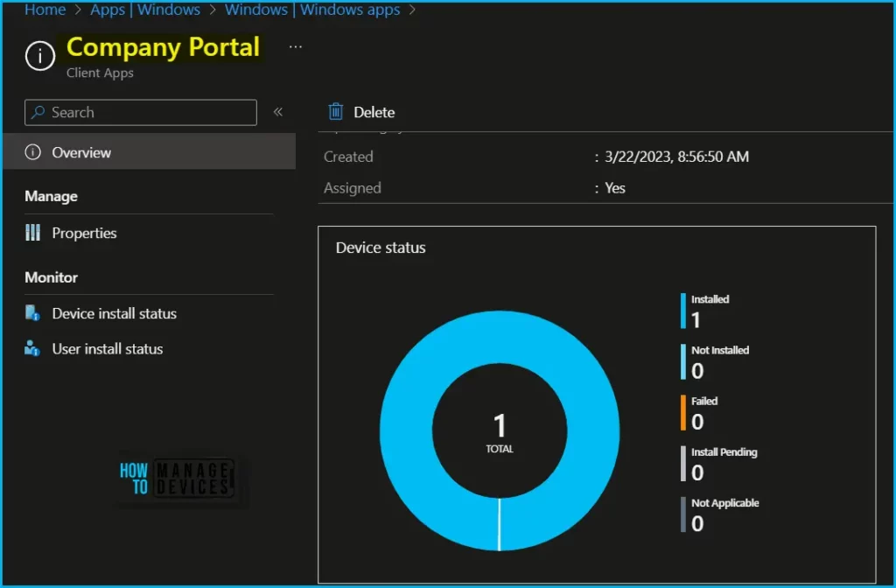The image size is (896, 588).
Task: Click the blue donut chart ring
Action: [405, 430]
